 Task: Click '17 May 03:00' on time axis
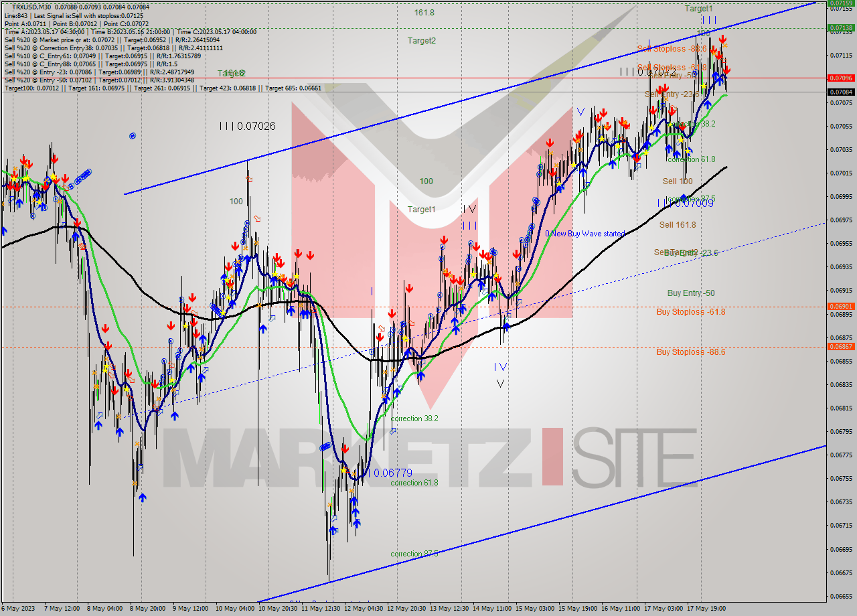pos(664,609)
